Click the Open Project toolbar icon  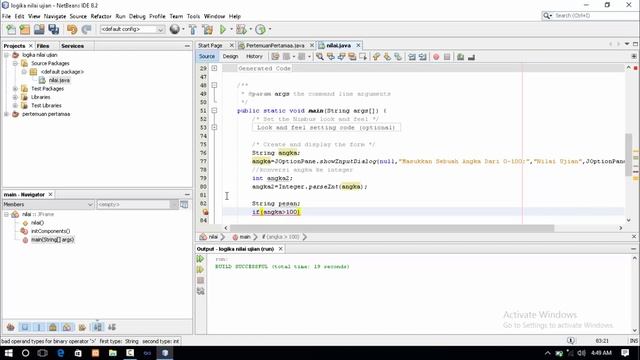pyautogui.click(x=39, y=29)
